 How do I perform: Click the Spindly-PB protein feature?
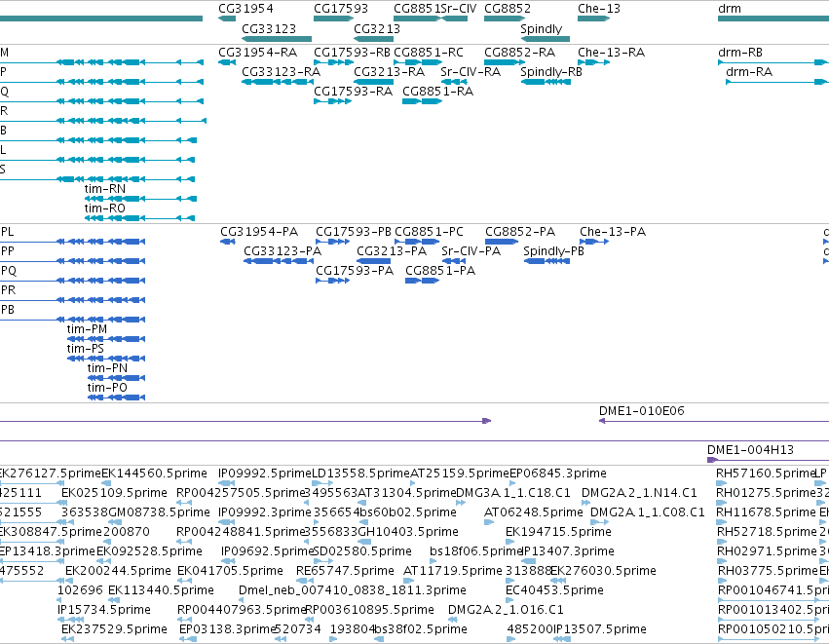point(546,261)
